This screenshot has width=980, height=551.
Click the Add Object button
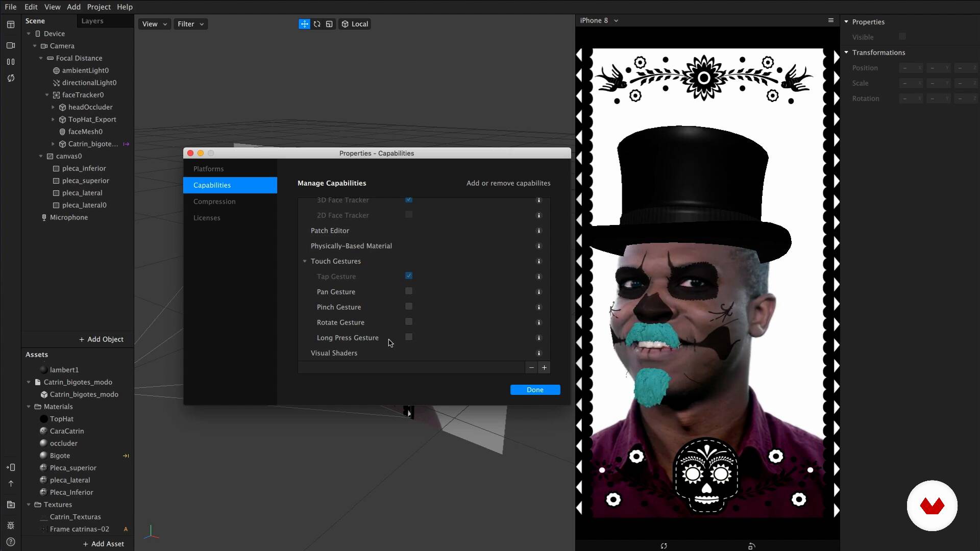coord(101,339)
